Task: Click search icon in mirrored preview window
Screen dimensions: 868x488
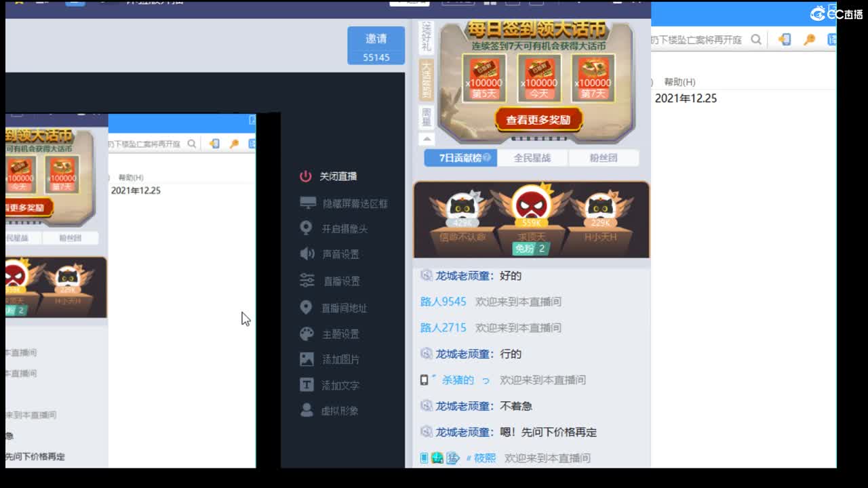Action: tap(192, 144)
